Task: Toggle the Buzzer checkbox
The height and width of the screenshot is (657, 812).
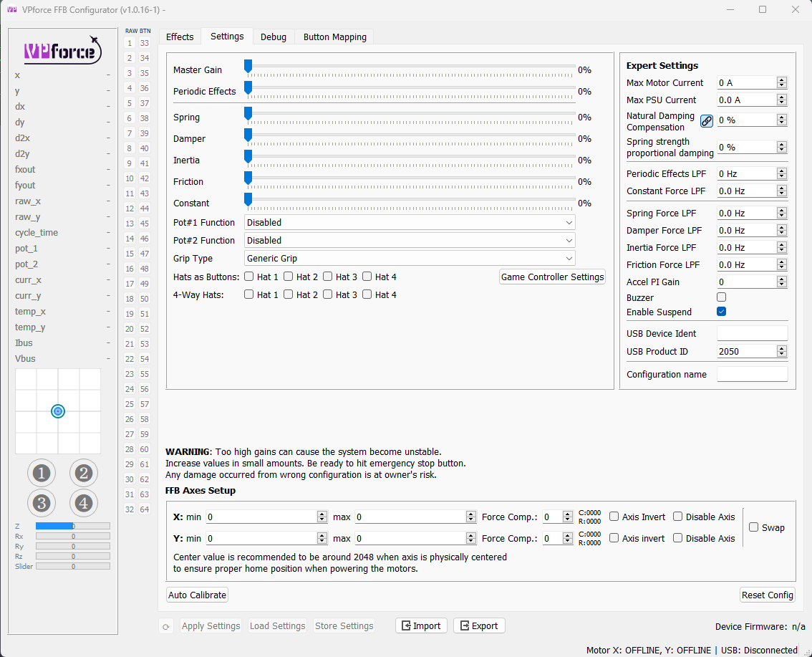Action: (x=721, y=297)
